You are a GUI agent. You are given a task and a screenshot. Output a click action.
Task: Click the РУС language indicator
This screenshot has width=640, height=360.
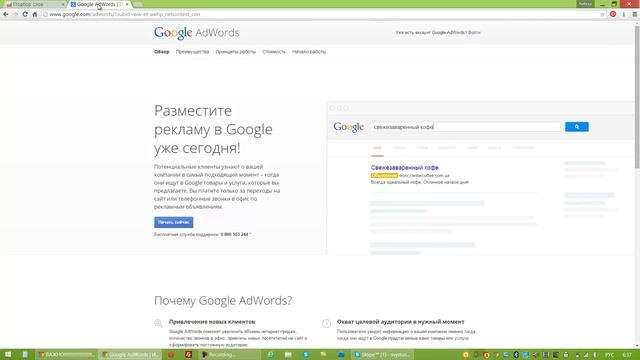click(609, 355)
